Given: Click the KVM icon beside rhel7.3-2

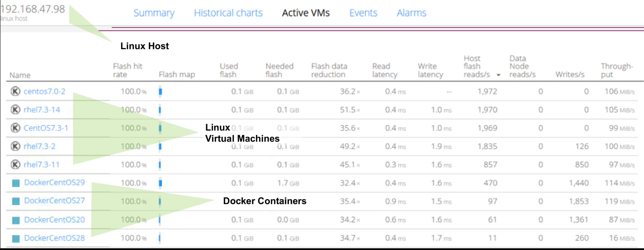Looking at the screenshot, I should 15,146.
